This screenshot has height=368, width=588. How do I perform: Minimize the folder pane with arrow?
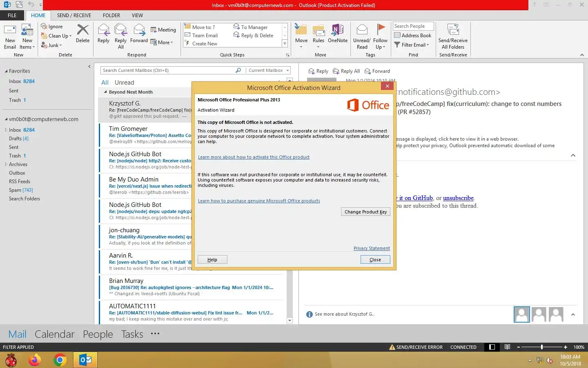point(89,66)
